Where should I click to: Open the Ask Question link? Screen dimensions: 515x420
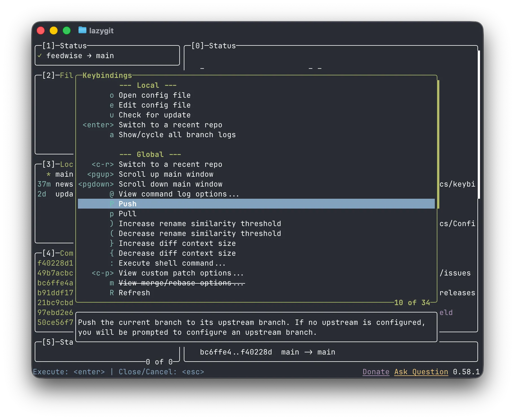point(421,372)
